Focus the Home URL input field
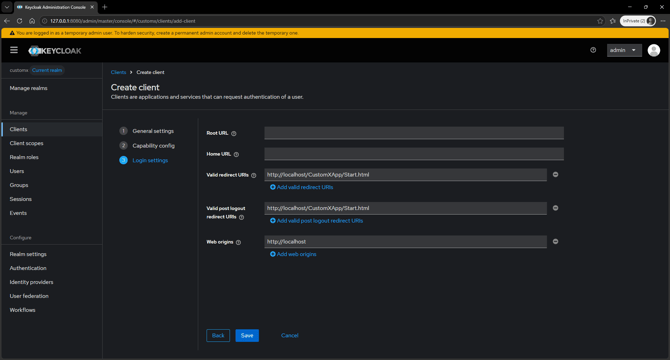This screenshot has height=360, width=670. [x=414, y=154]
